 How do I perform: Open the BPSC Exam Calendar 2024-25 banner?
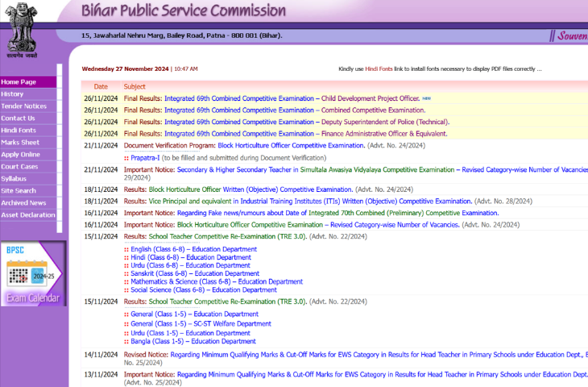tap(33, 273)
